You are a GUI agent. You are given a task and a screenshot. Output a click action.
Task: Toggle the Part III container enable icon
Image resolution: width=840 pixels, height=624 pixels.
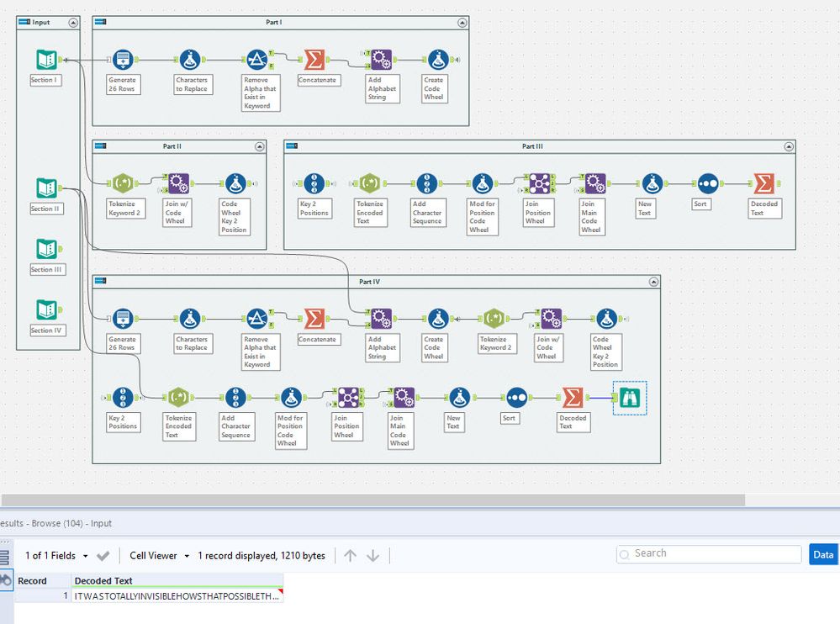(x=292, y=145)
